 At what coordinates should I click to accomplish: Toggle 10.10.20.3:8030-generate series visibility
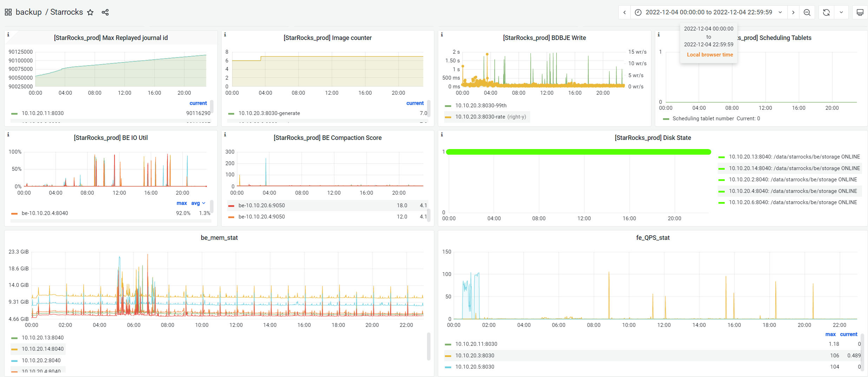click(269, 113)
